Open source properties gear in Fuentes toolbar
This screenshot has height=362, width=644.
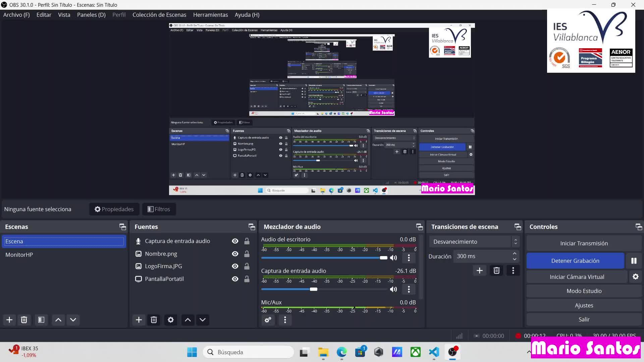tap(170, 320)
